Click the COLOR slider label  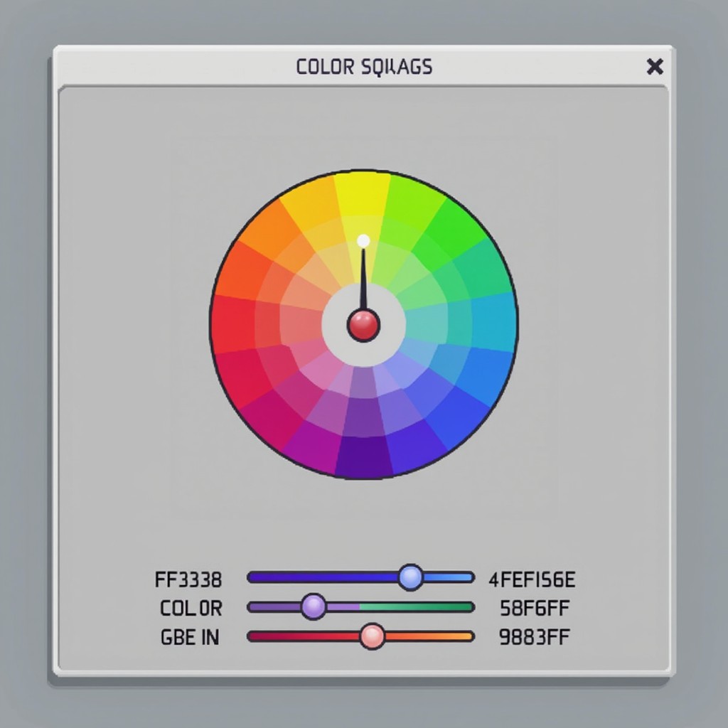point(191,609)
